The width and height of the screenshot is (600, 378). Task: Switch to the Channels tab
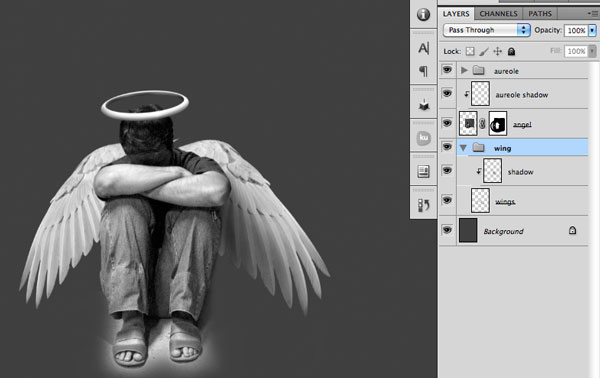click(x=498, y=14)
